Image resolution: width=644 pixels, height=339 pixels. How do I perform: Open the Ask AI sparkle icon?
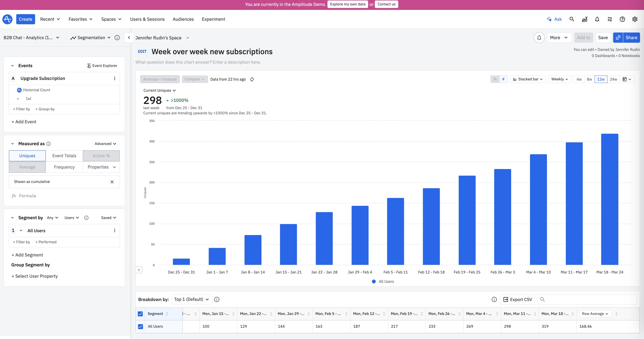pyautogui.click(x=549, y=19)
